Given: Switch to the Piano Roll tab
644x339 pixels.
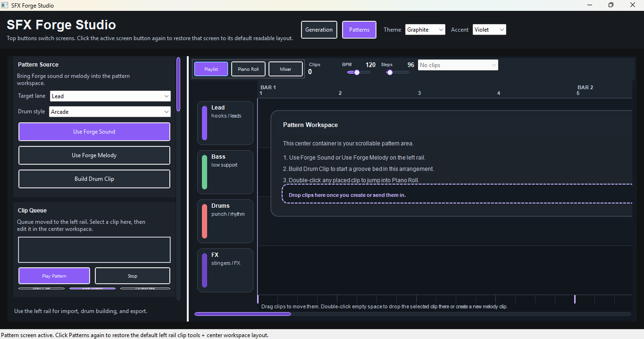Looking at the screenshot, I should (248, 69).
